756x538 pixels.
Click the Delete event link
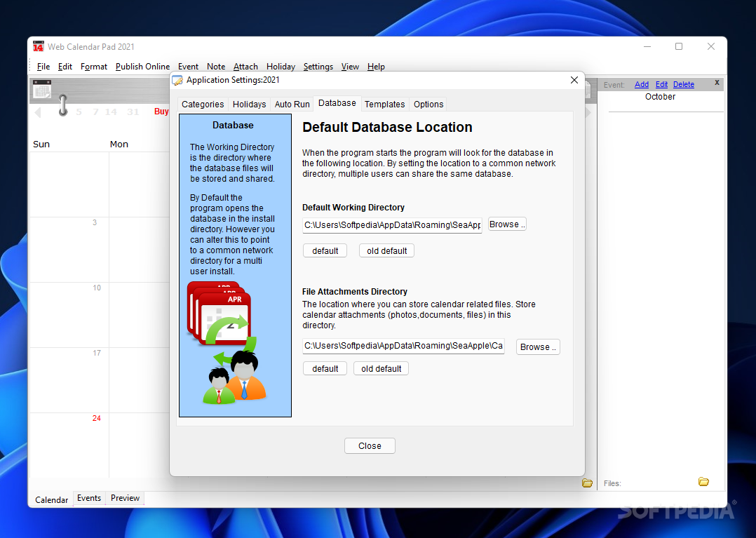684,84
